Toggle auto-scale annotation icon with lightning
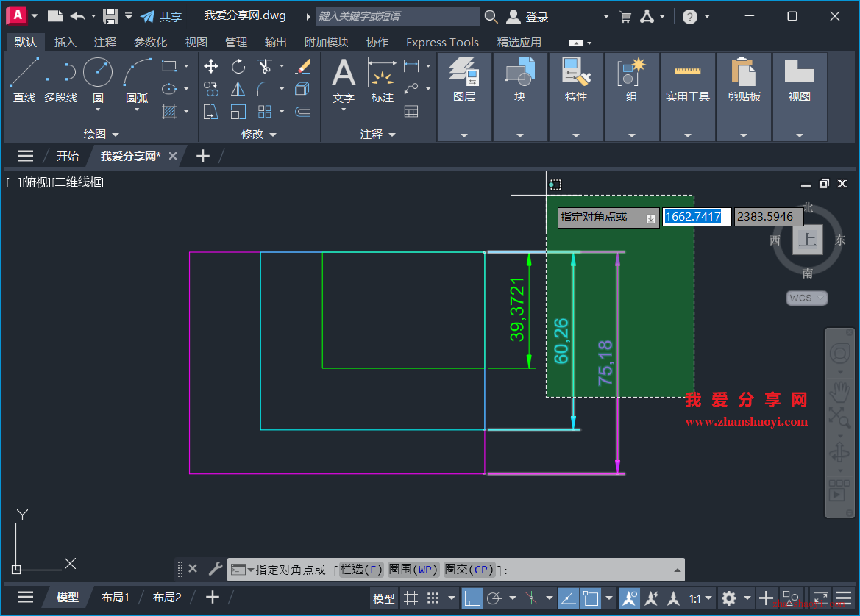The height and width of the screenshot is (616, 860). click(652, 598)
